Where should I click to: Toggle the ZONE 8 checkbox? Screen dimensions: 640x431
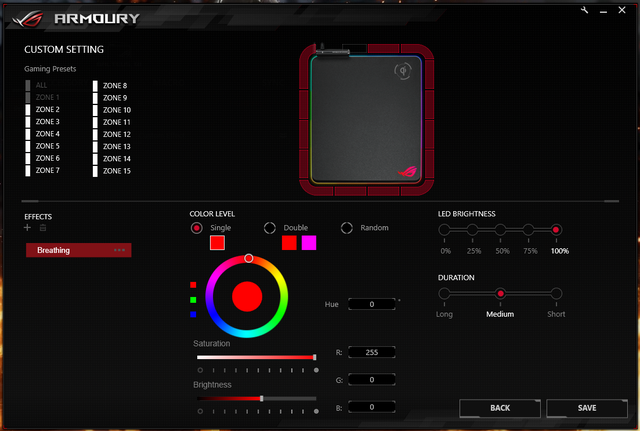click(x=96, y=86)
